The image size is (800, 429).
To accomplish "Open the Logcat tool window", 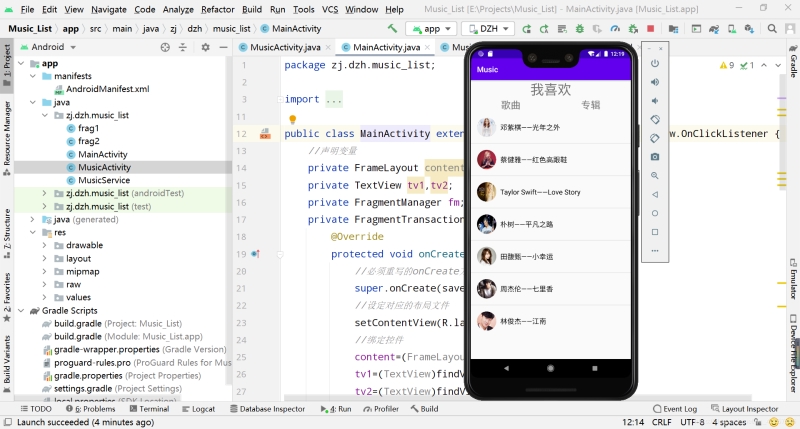I will (197, 409).
